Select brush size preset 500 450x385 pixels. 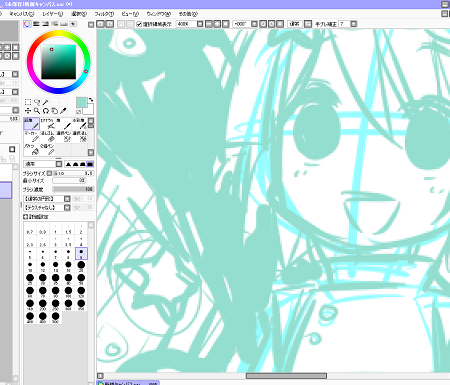click(x=56, y=318)
